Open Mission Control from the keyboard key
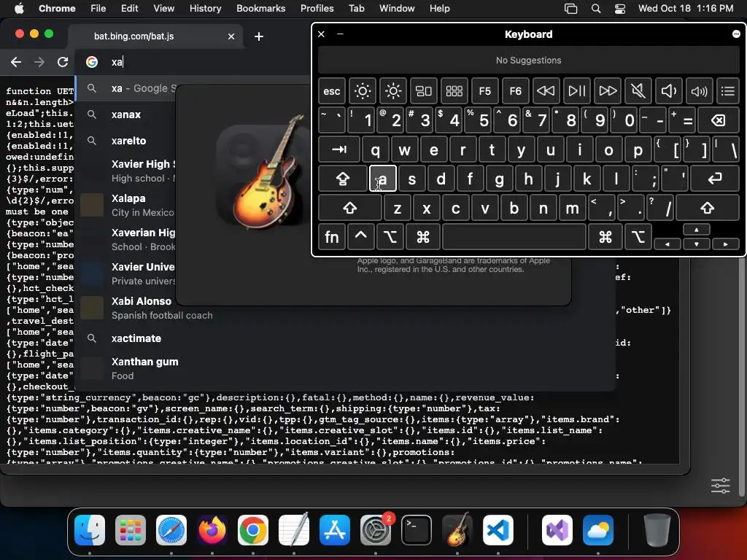747x560 pixels. pos(424,91)
